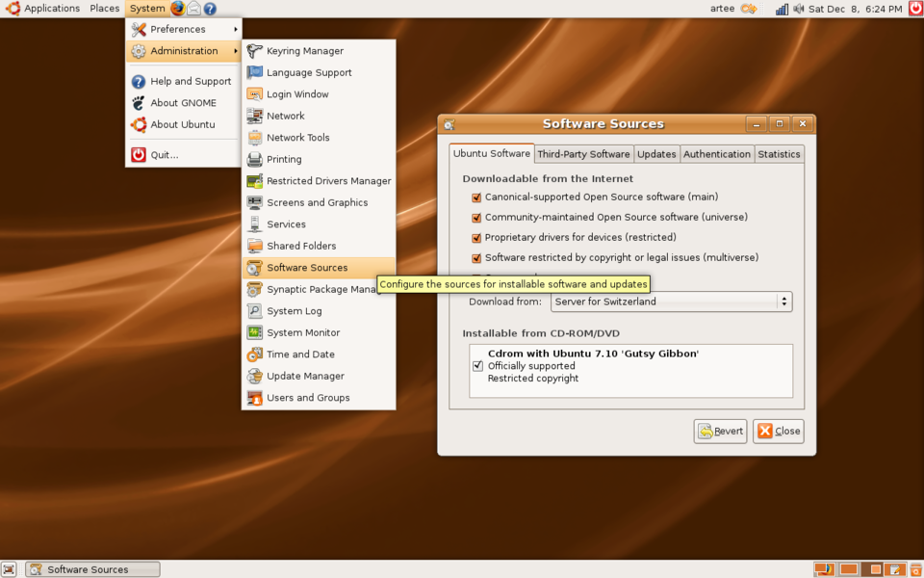The image size is (924, 578).
Task: Launch Shared Folders
Action: coord(319,246)
